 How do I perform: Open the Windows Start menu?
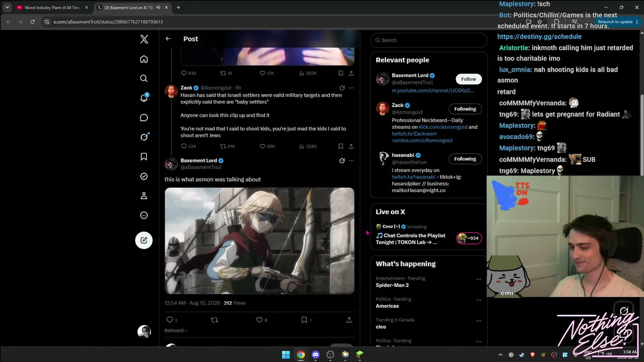click(x=286, y=354)
